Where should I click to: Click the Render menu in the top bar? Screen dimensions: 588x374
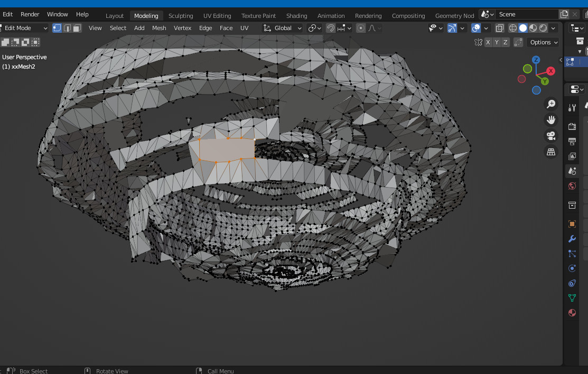pos(30,14)
